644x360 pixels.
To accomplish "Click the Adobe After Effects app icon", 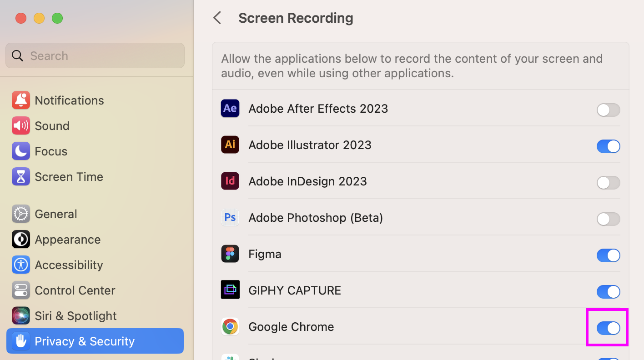I will [x=230, y=109].
